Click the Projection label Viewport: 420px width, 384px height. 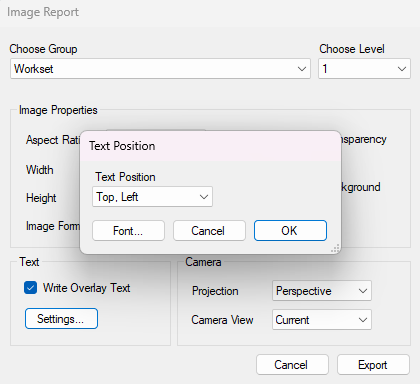215,291
